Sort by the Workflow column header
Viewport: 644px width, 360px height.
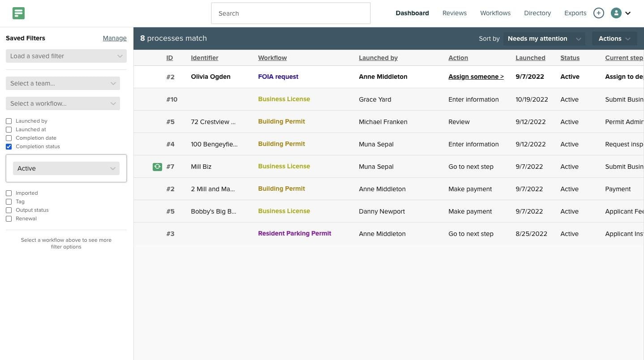pos(272,58)
